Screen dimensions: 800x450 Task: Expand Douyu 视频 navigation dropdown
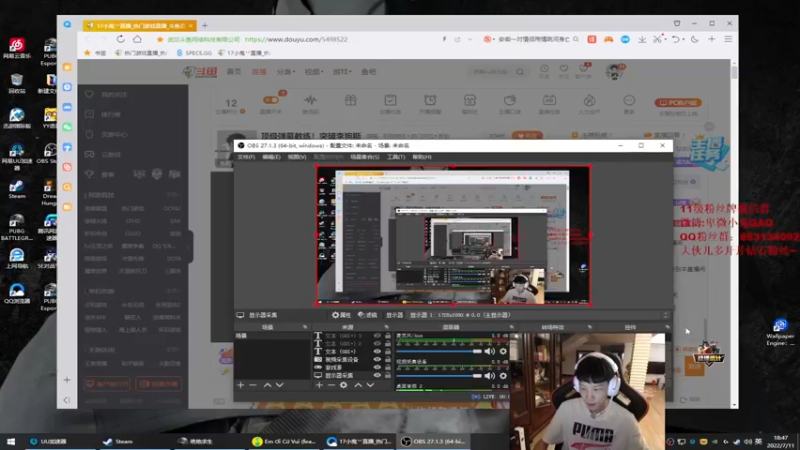[314, 72]
